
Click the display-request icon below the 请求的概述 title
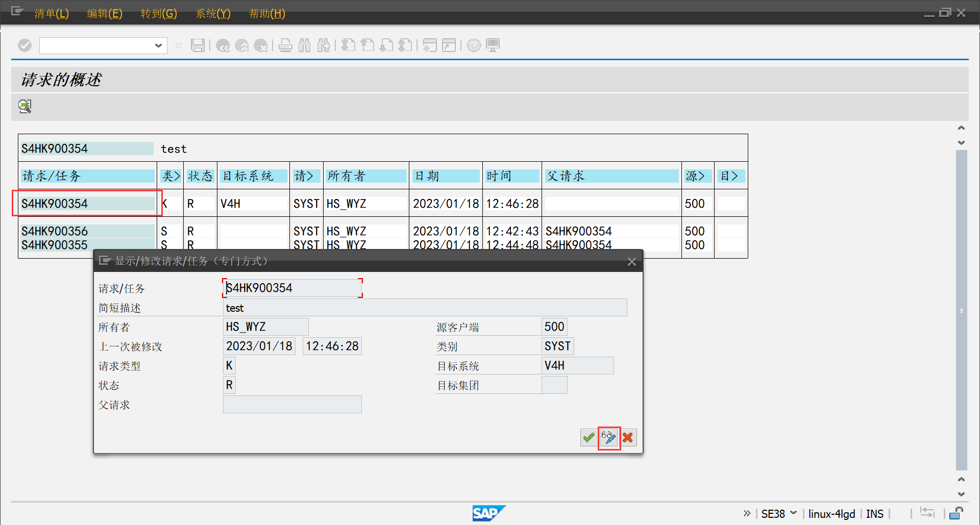pyautogui.click(x=25, y=106)
